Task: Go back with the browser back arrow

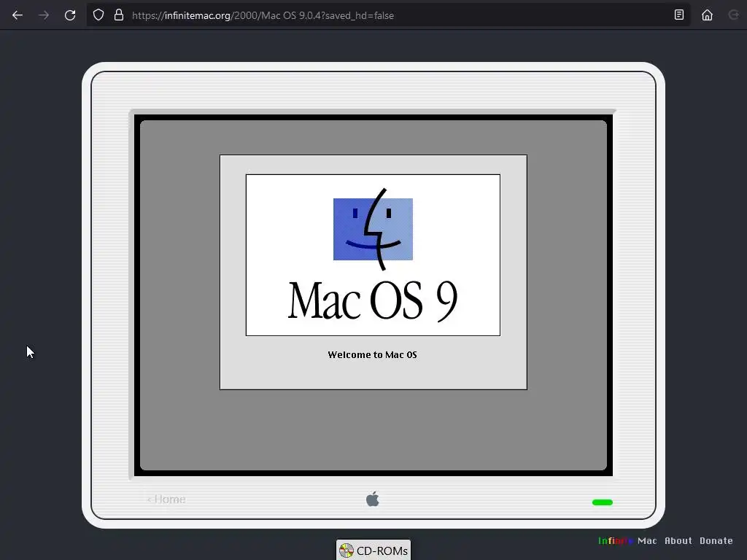Action: click(x=18, y=15)
